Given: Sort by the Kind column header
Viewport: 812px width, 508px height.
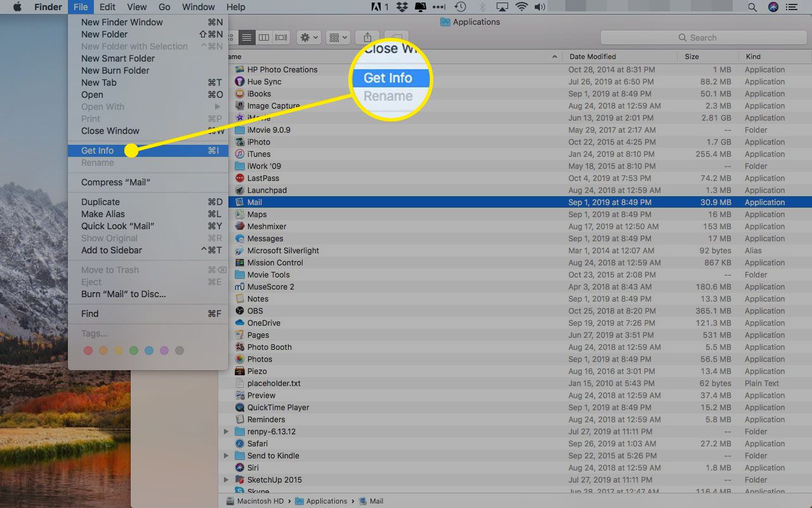Looking at the screenshot, I should [x=775, y=57].
